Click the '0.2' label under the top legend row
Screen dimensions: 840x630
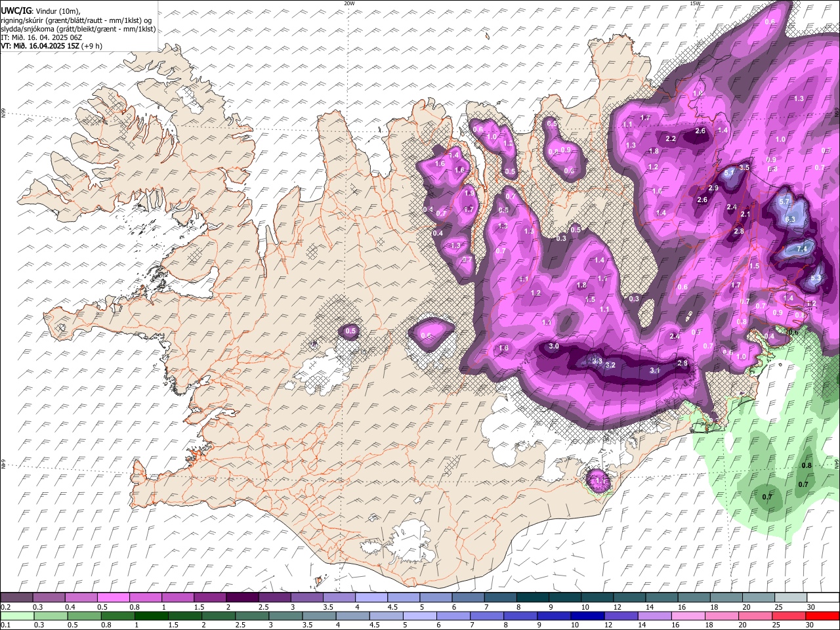click(5, 607)
